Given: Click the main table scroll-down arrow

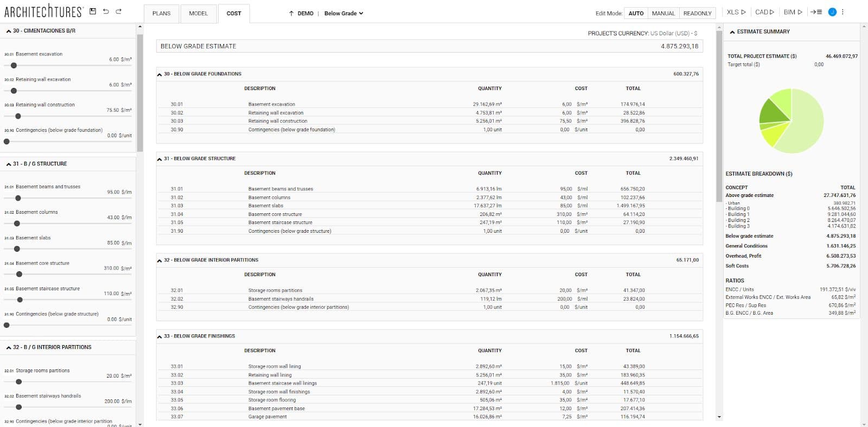Looking at the screenshot, I should [x=719, y=417].
